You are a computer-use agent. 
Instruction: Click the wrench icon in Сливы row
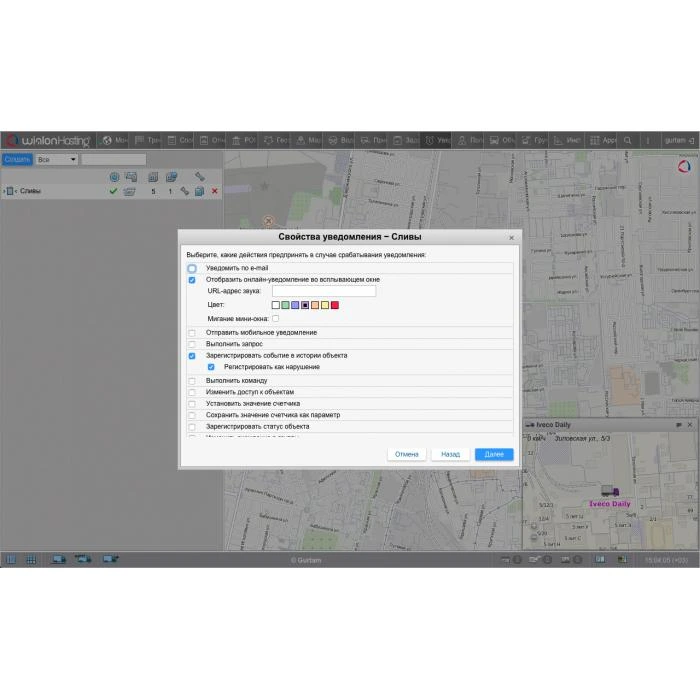click(x=184, y=191)
